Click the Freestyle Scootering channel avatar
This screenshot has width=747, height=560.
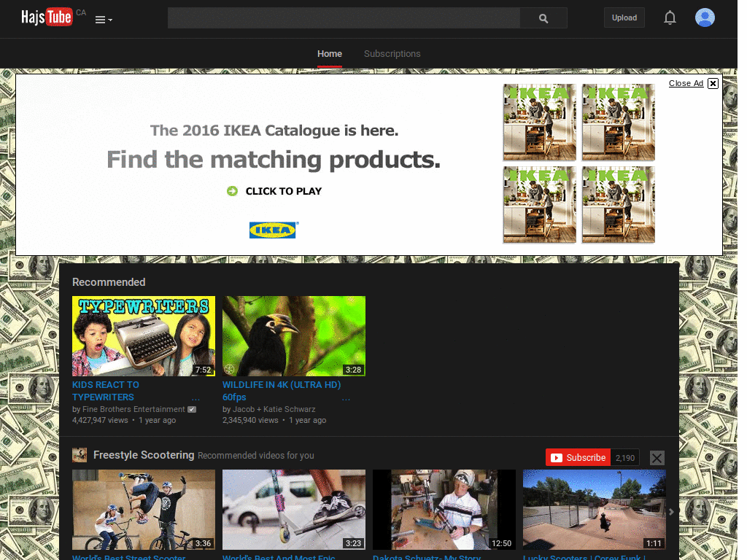click(x=80, y=455)
